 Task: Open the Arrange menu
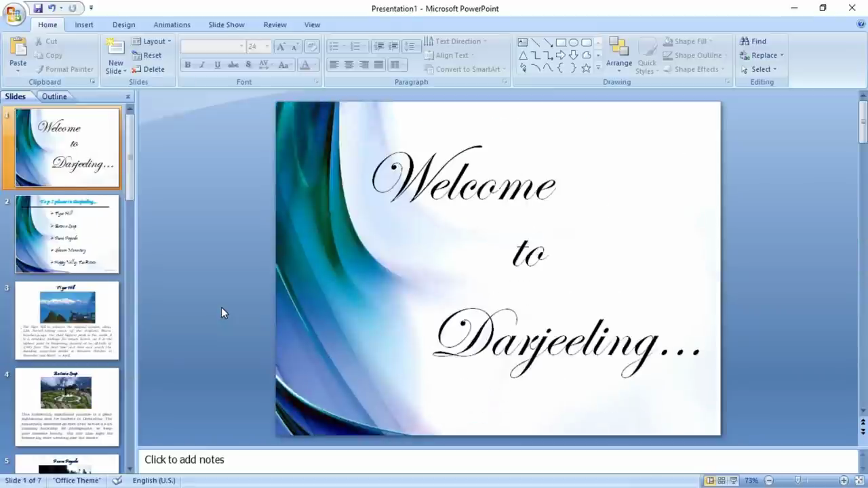coord(618,56)
